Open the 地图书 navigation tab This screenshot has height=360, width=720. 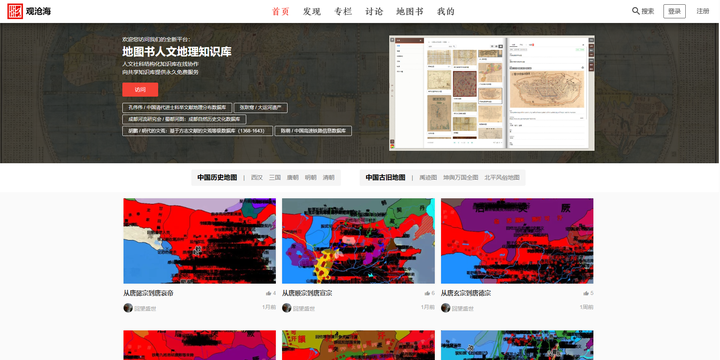(410, 11)
